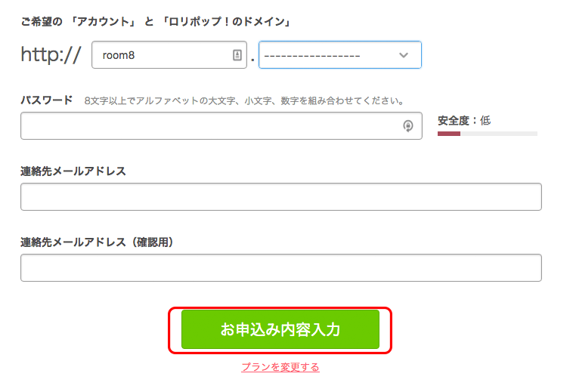Click the account field containing room8
Viewport: 576px width, 392px height.
click(159, 55)
